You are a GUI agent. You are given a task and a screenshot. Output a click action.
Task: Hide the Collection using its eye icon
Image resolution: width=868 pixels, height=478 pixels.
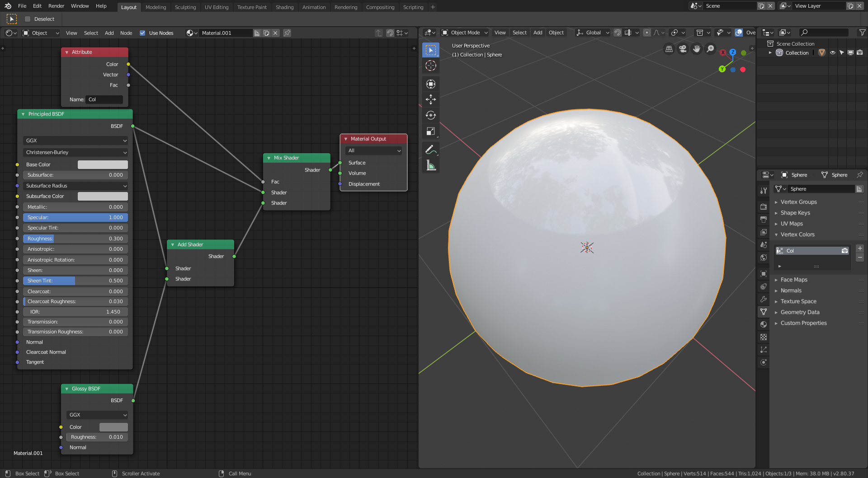(x=833, y=52)
